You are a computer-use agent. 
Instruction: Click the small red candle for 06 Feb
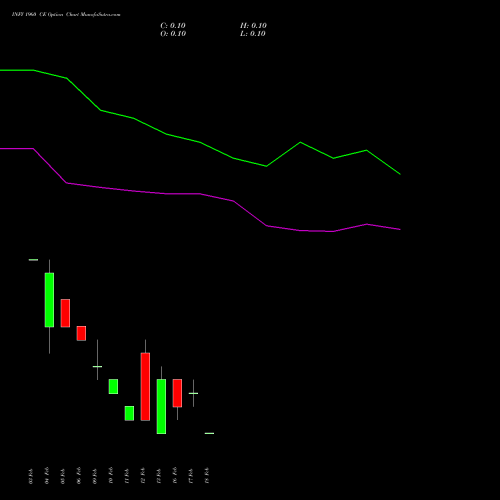click(x=81, y=333)
